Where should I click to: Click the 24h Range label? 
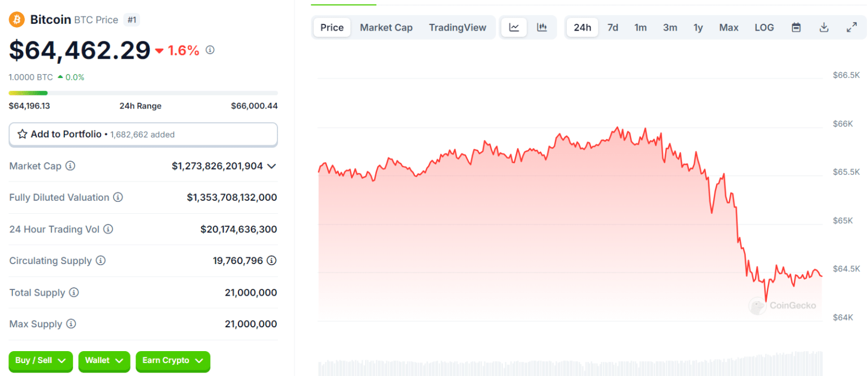click(141, 106)
